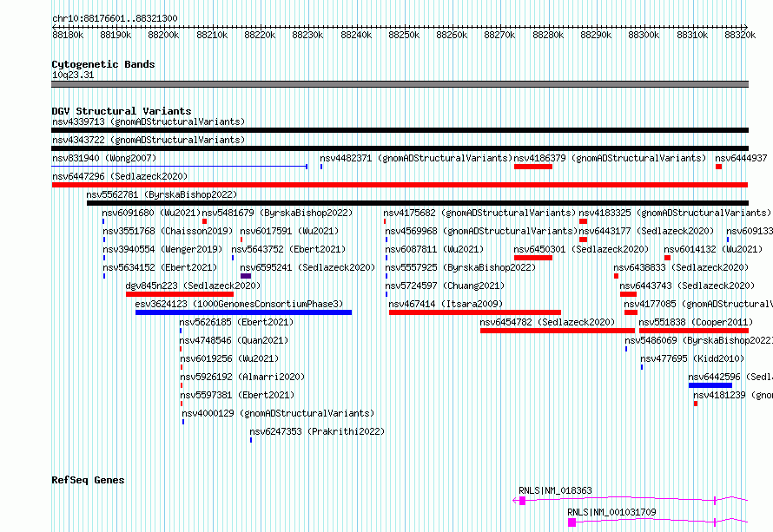
Task: Open nsv5926192 (Almarri2020) variant
Action: [242, 377]
